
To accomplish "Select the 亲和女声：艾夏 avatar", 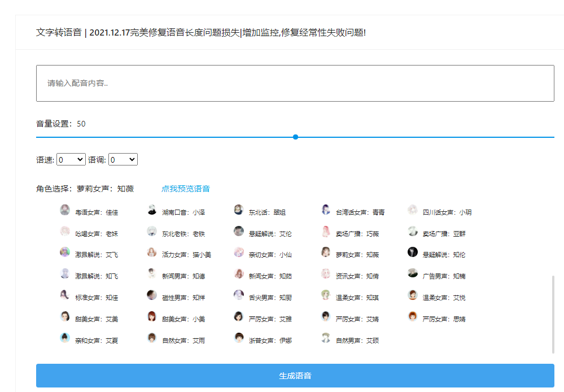I will point(65,338).
